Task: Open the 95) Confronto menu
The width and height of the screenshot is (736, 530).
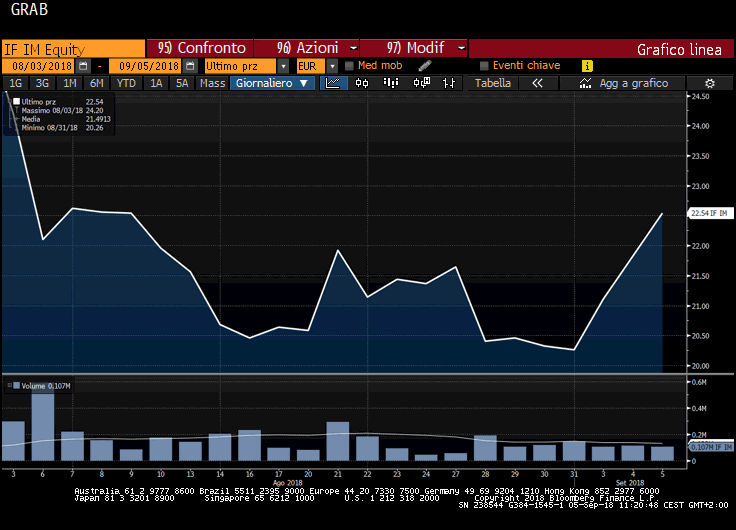Action: (x=201, y=48)
